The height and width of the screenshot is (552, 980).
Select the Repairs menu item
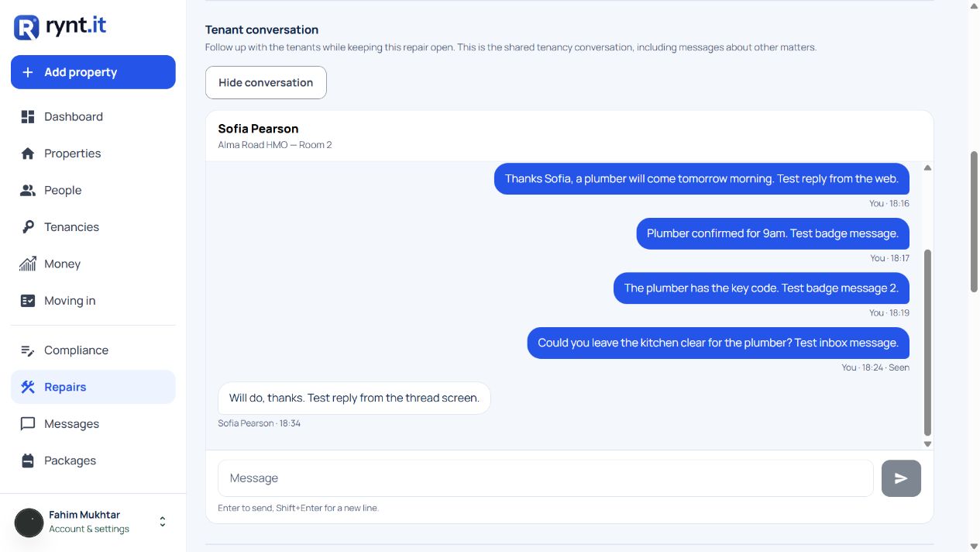tap(93, 387)
